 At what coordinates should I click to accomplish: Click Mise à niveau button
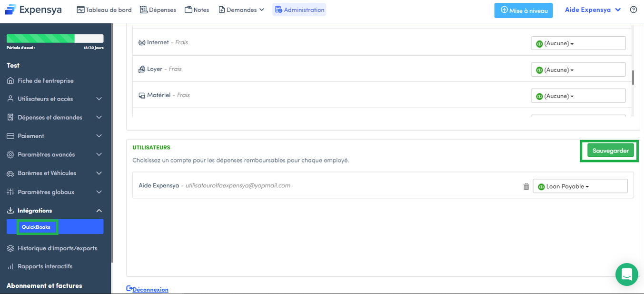tap(524, 10)
